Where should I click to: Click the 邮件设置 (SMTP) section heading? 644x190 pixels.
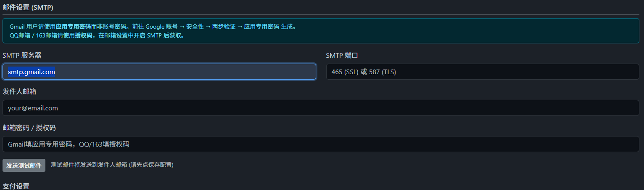[28, 8]
